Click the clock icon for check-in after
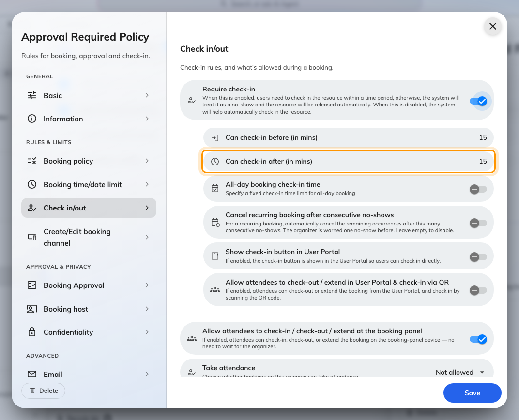This screenshot has height=420, width=519. 215,162
